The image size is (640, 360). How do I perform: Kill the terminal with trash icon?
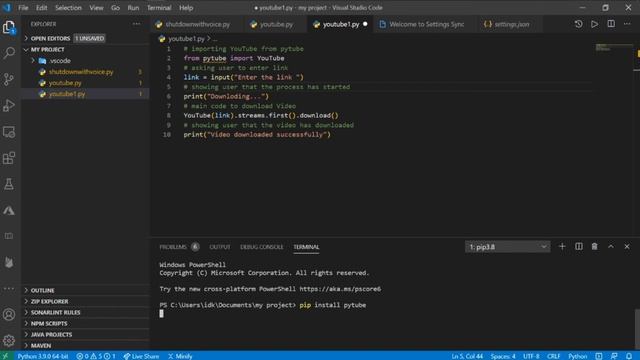(x=595, y=247)
